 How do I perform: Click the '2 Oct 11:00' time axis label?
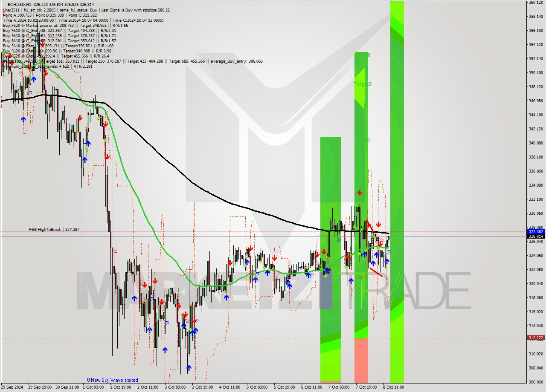(148, 387)
